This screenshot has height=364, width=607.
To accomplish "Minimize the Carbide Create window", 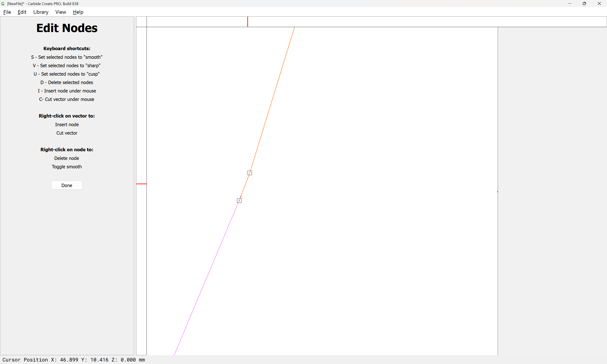I will click(570, 4).
